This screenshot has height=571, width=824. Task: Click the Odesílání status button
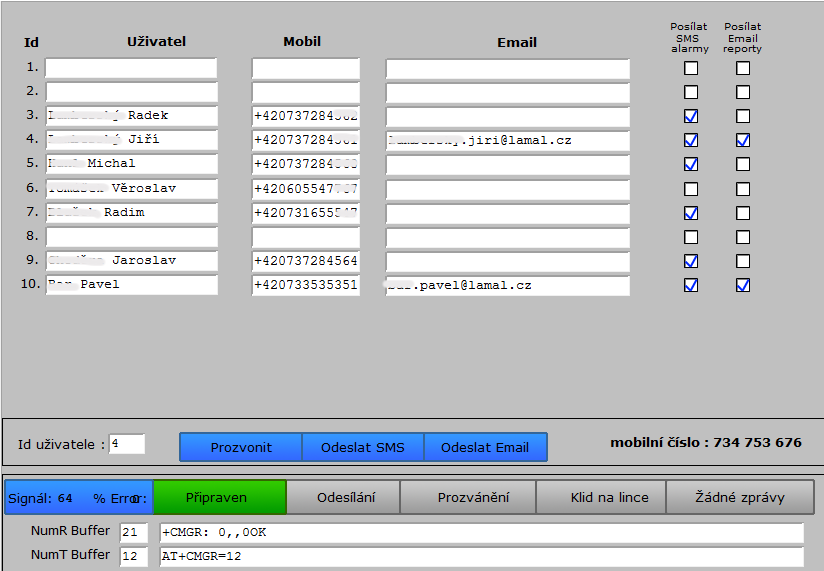[343, 497]
